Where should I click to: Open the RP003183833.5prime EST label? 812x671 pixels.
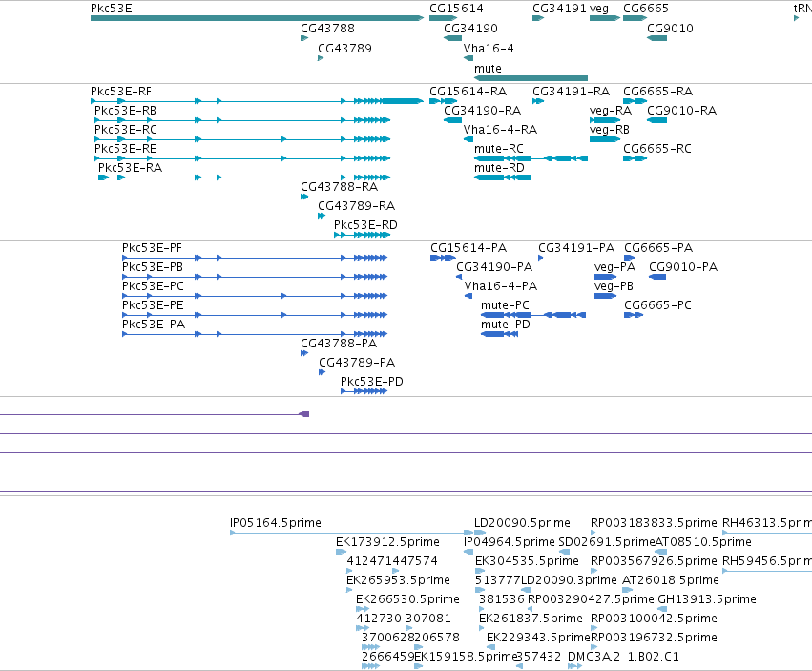[x=654, y=522]
